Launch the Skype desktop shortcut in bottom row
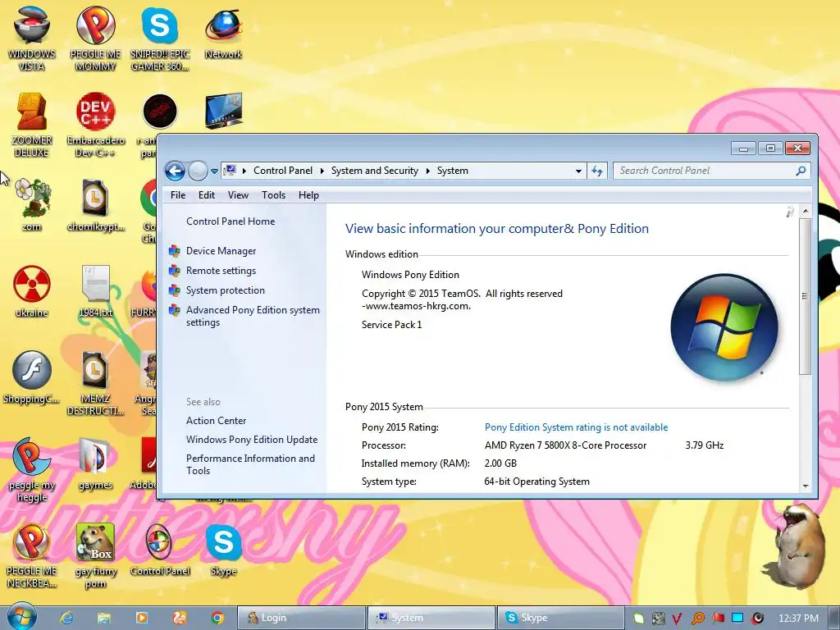The image size is (840, 630). click(223, 550)
